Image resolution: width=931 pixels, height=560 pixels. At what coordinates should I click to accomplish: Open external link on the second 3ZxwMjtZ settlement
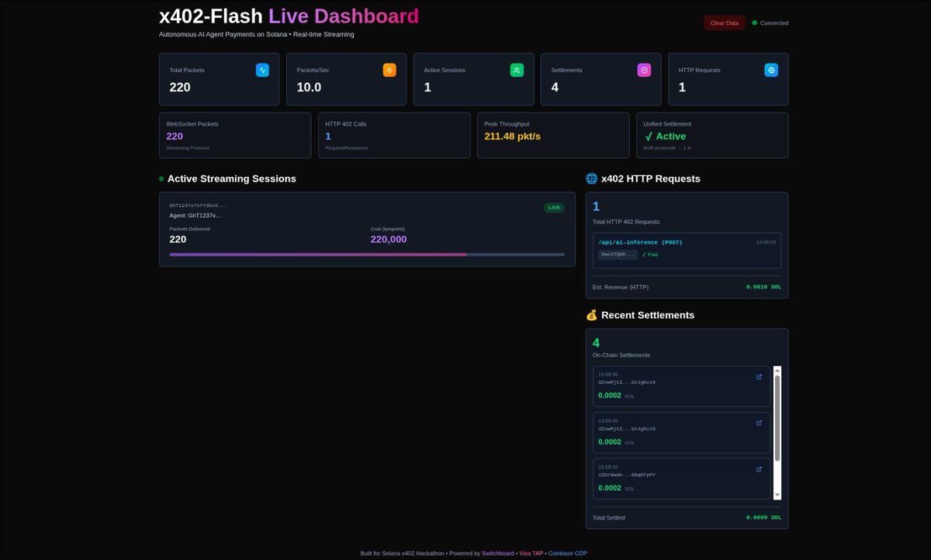coord(759,423)
